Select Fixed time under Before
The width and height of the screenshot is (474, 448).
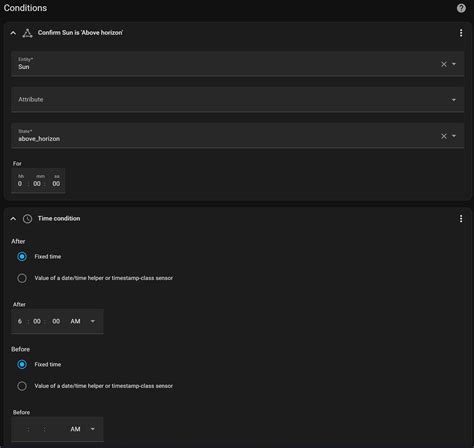tap(22, 364)
